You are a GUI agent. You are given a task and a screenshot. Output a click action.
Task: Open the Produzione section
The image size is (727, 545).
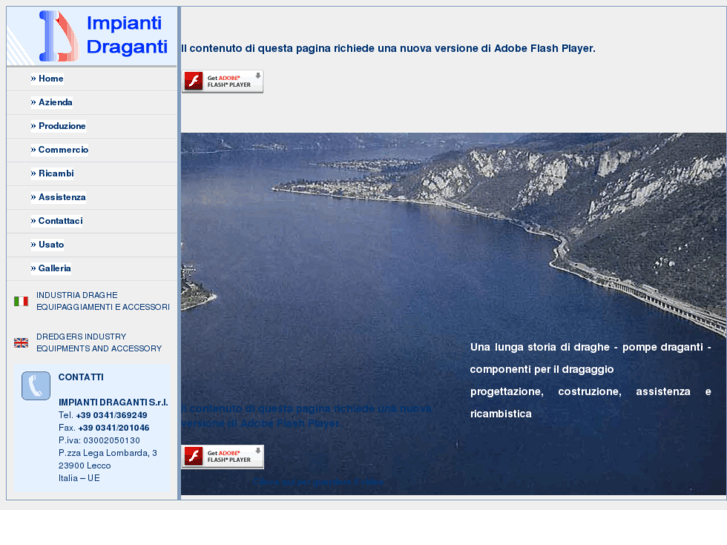(x=58, y=126)
